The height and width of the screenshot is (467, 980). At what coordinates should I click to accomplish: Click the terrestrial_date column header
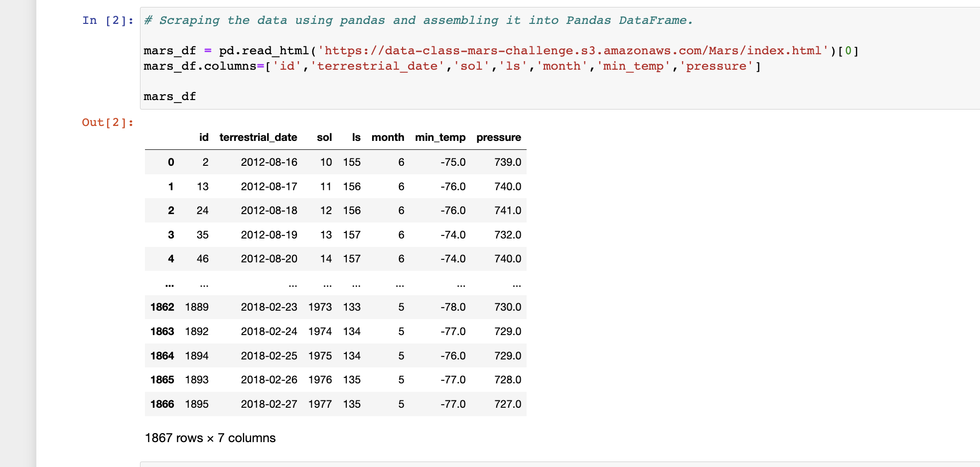(x=258, y=137)
